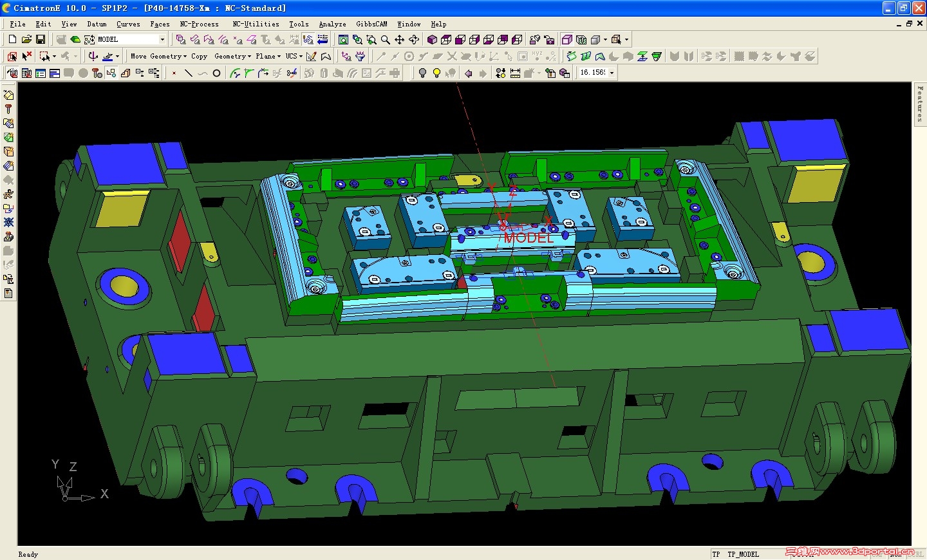
Task: Open the MODEL combo box
Action: (x=131, y=39)
